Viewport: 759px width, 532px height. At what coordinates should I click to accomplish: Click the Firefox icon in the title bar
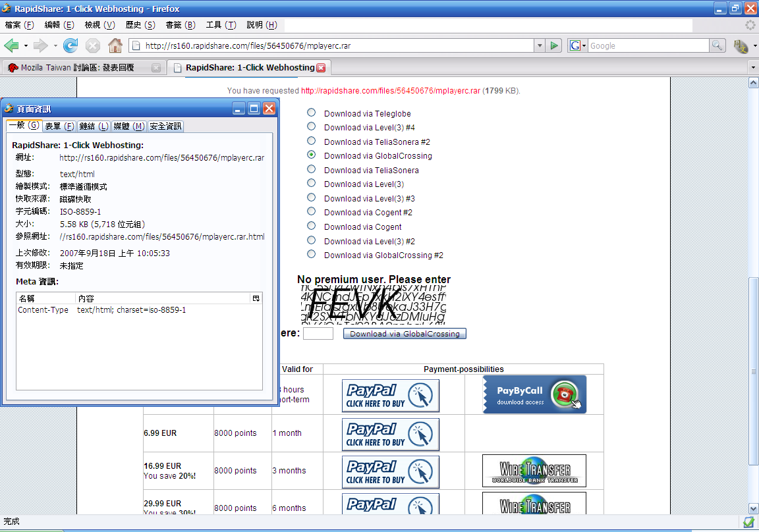(7, 8)
